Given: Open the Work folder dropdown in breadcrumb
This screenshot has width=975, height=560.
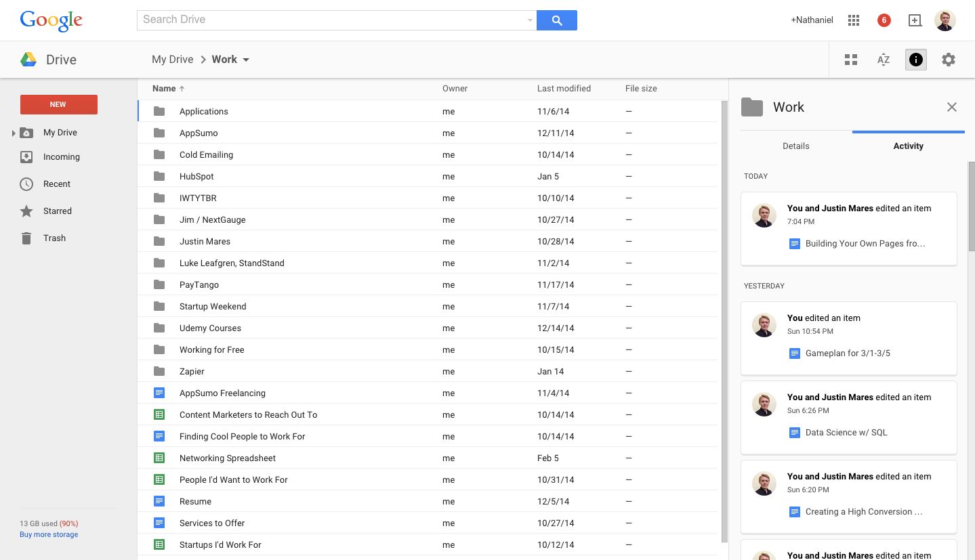Looking at the screenshot, I should click(x=246, y=60).
